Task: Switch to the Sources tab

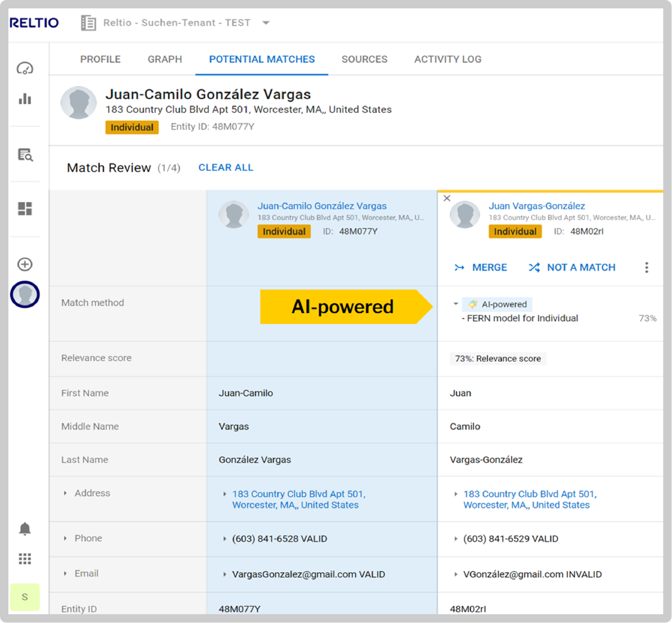Action: pyautogui.click(x=364, y=59)
